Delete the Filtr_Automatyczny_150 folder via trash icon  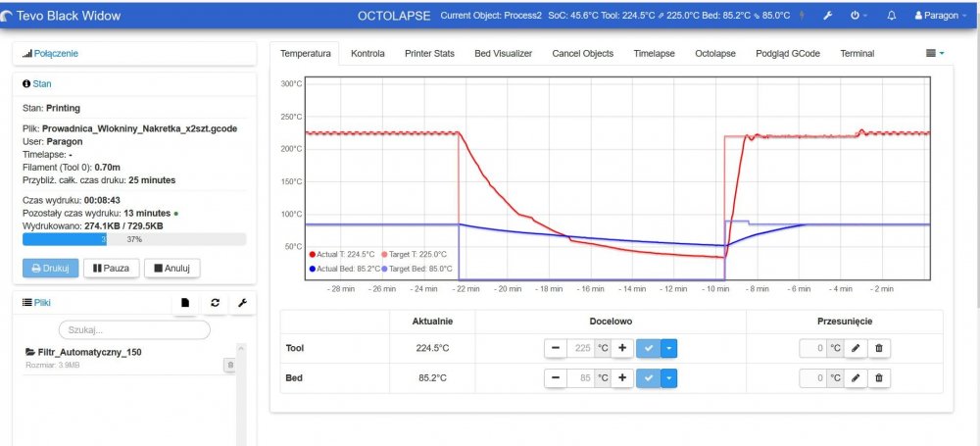click(x=230, y=366)
